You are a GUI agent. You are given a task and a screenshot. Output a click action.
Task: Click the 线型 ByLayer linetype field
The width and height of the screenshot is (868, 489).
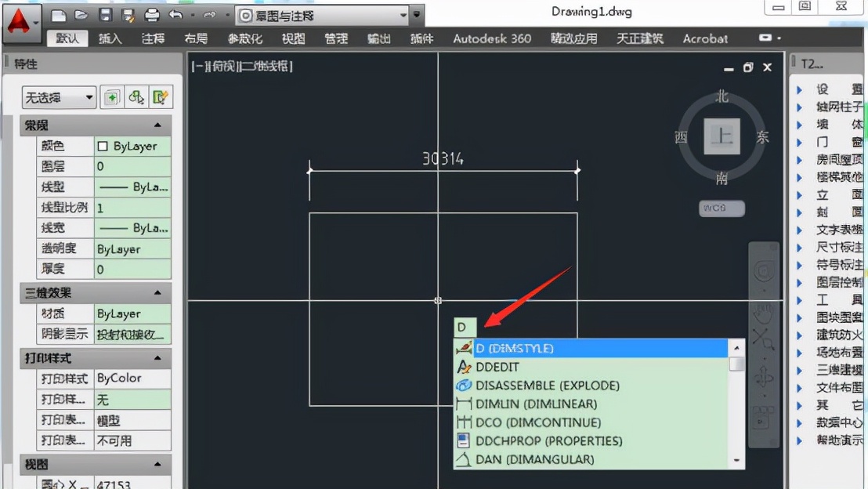coord(132,187)
